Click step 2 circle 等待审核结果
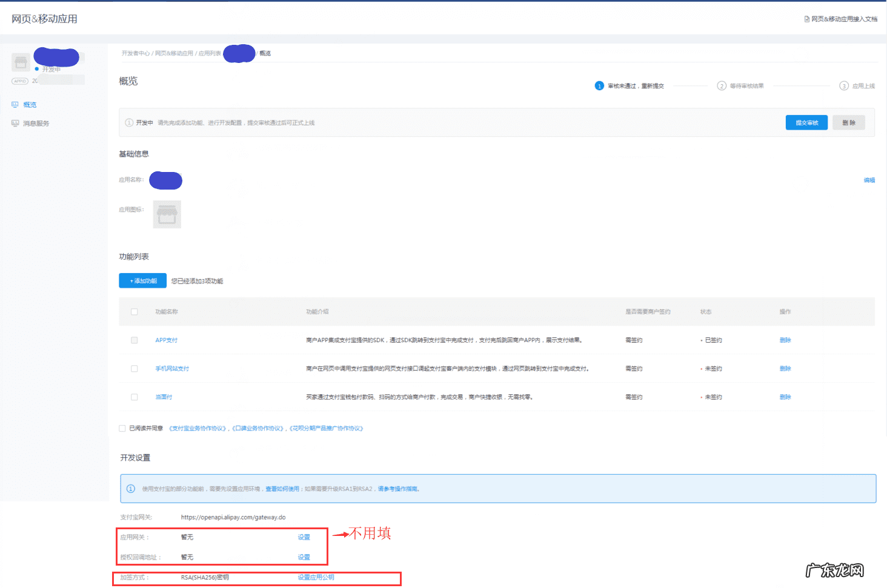This screenshot has height=588, width=887. (722, 86)
